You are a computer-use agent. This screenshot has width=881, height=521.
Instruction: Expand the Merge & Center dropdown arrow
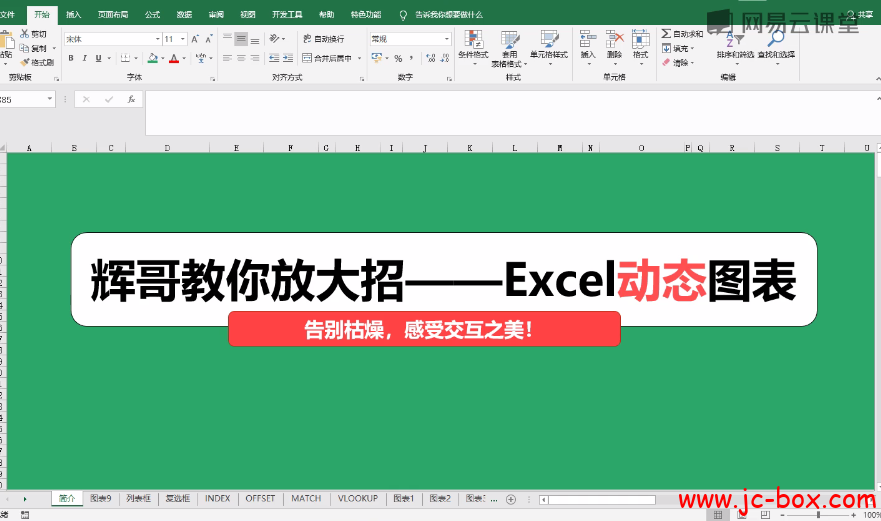click(360, 58)
